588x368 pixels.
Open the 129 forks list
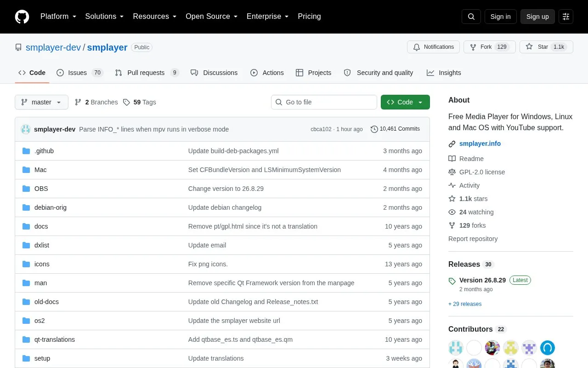pyautogui.click(x=467, y=225)
